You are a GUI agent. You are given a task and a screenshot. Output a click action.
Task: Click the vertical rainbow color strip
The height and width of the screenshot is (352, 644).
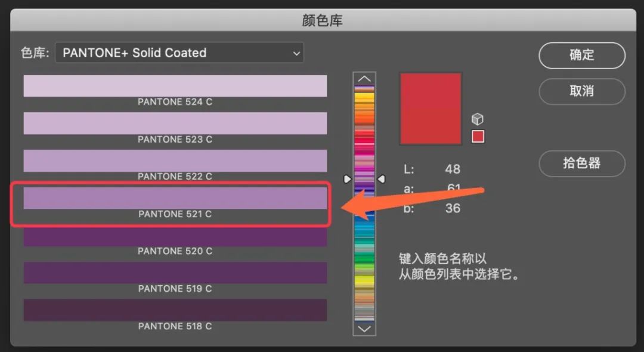364,203
